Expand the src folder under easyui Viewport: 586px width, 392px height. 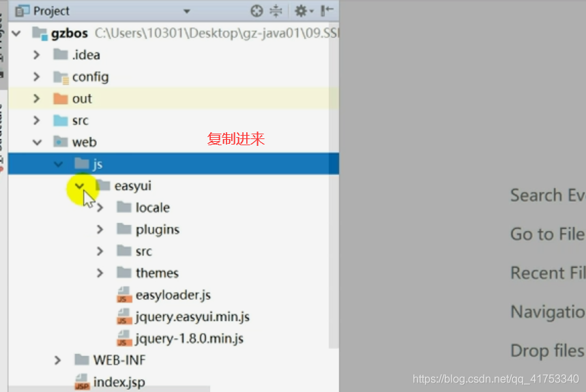coord(100,251)
